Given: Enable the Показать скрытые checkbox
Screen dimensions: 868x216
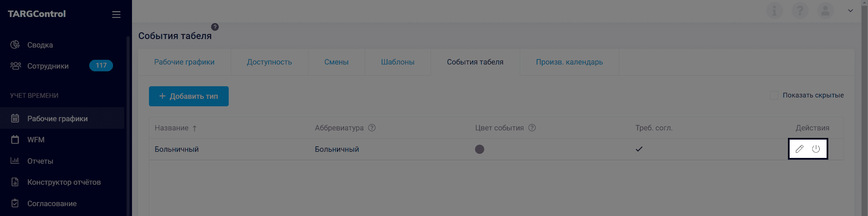Looking at the screenshot, I should (774, 95).
